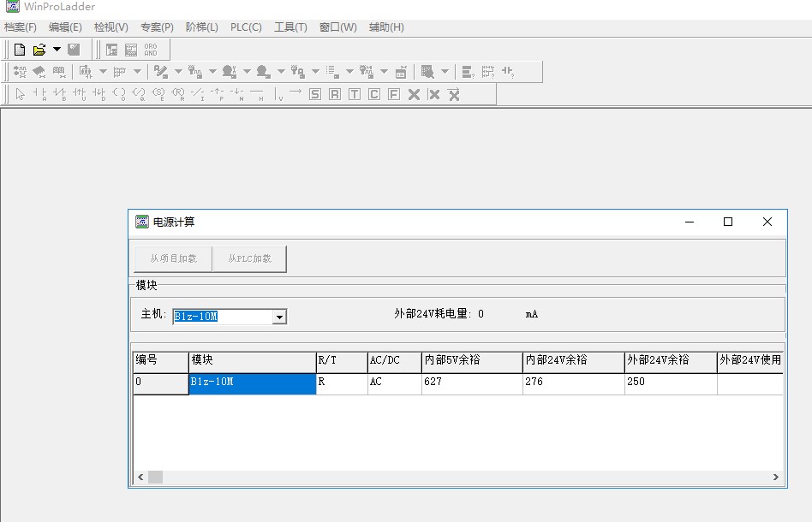Image resolution: width=812 pixels, height=522 pixels.
Task: Click the Open folder icon
Action: coord(39,50)
